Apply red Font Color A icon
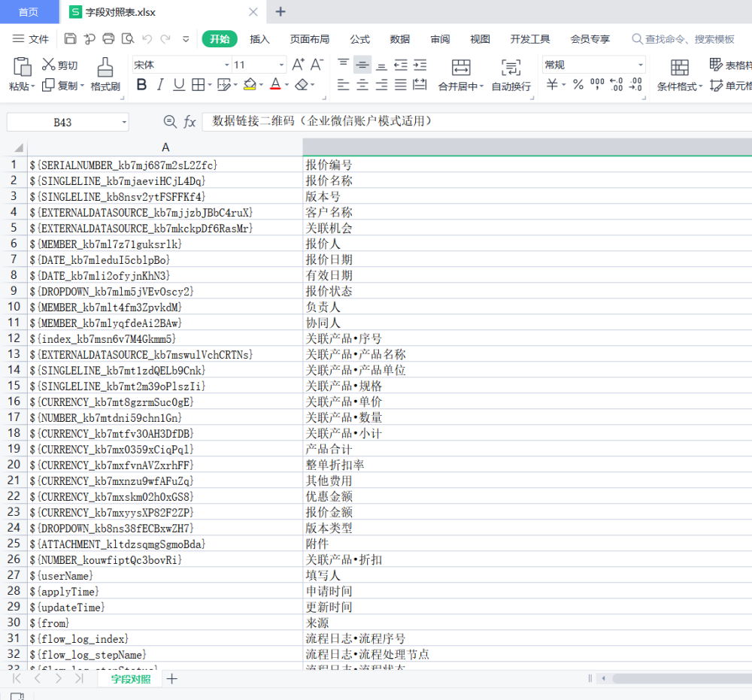This screenshot has width=752, height=700. [x=275, y=85]
